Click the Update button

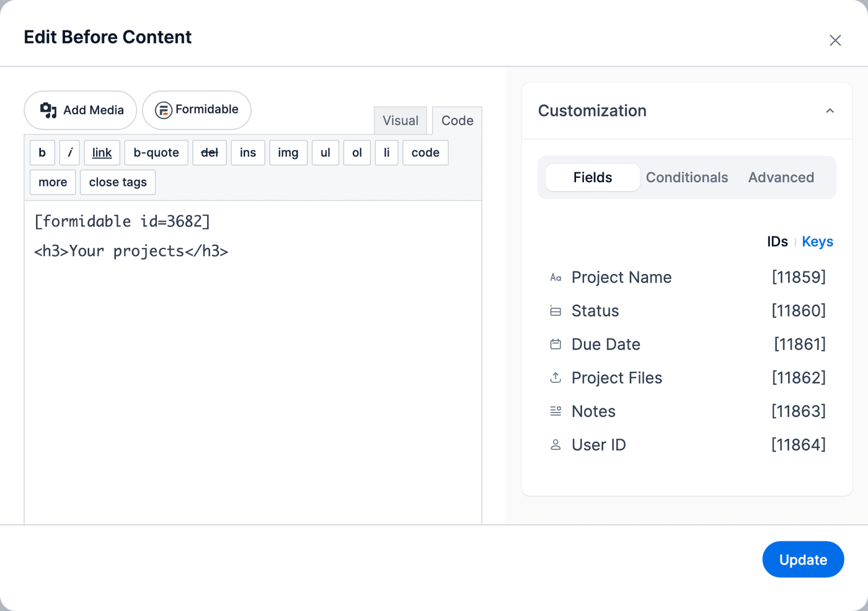pos(803,560)
